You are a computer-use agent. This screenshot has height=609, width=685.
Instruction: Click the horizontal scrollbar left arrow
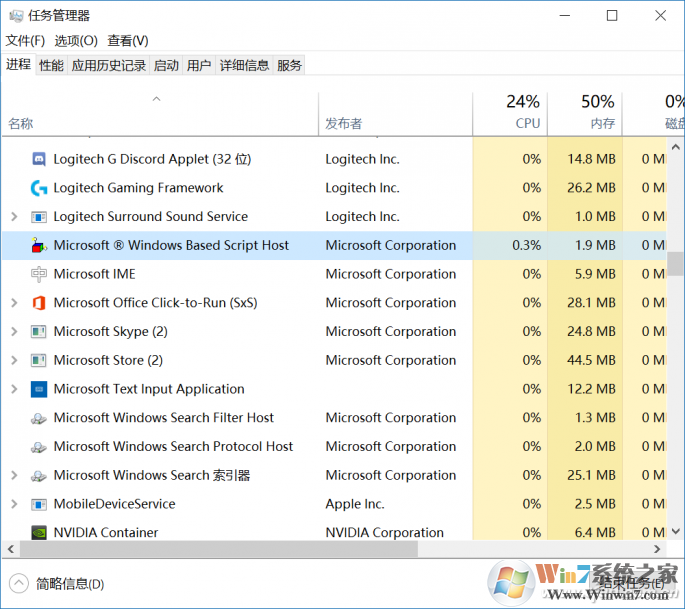tap(11, 549)
